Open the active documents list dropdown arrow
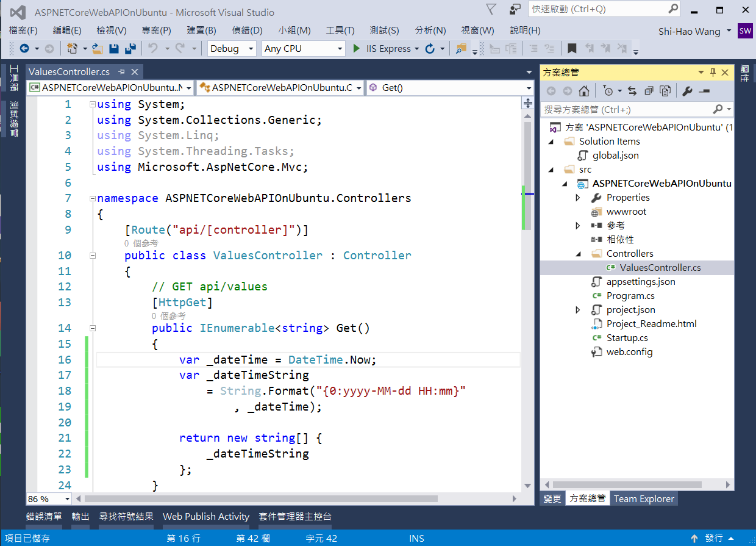The height and width of the screenshot is (546, 756). 529,72
